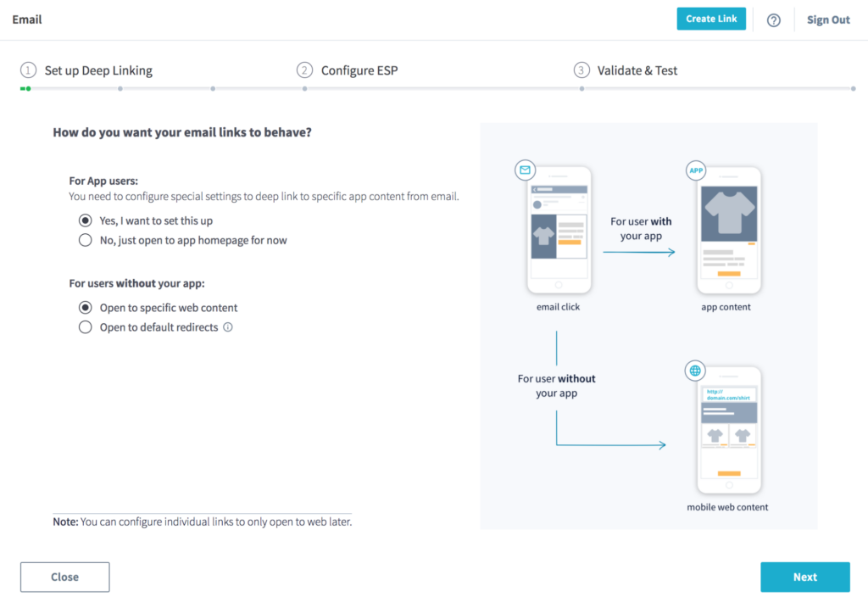Click the Sign Out link

tap(827, 19)
